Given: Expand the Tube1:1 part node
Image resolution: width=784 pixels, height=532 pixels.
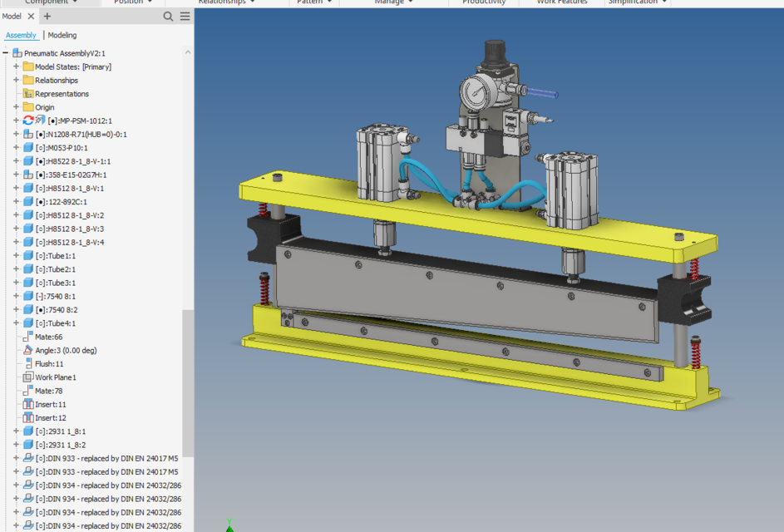Looking at the screenshot, I should tap(15, 255).
